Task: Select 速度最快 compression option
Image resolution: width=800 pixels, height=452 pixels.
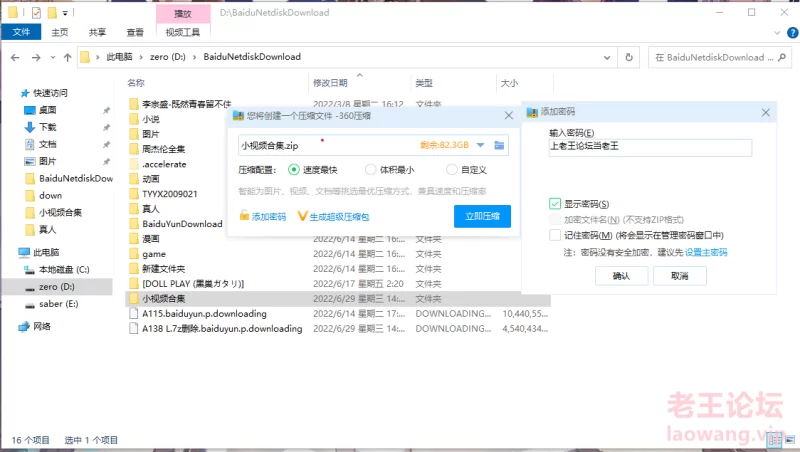Action: pyautogui.click(x=293, y=170)
